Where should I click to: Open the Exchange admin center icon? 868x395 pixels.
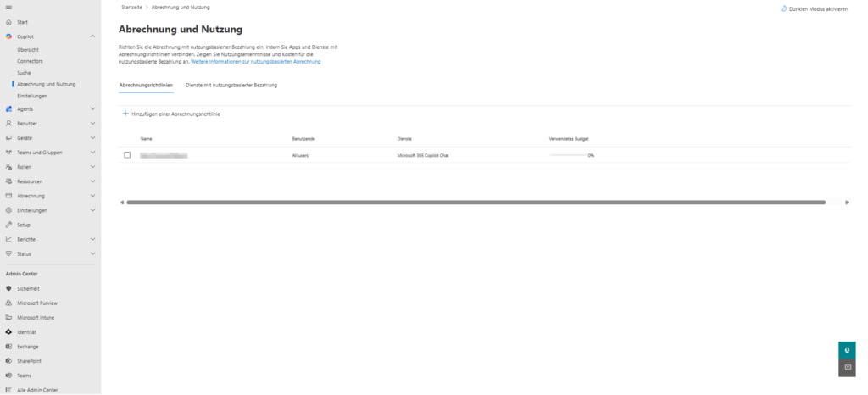pos(8,347)
